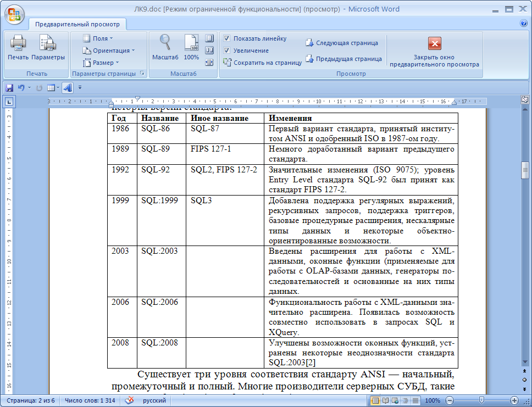Select Предварительный просмотр tab
The width and height of the screenshot is (532, 407).
click(x=77, y=24)
